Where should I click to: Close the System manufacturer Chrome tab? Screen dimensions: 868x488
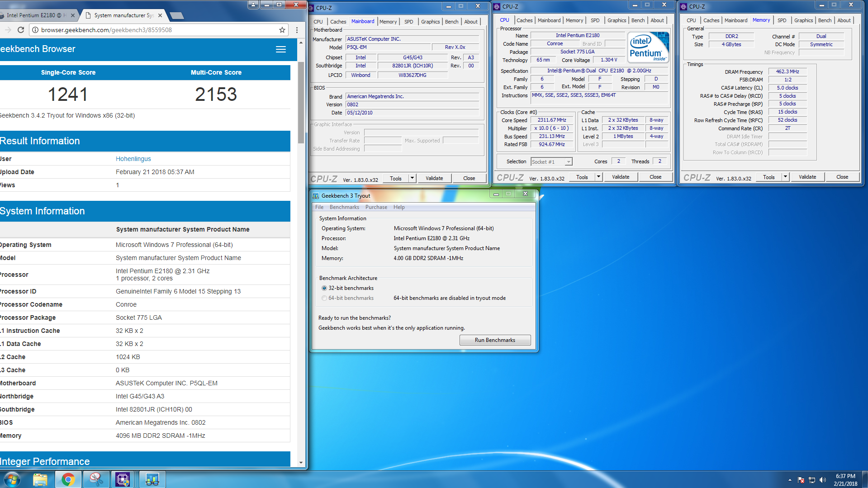point(160,15)
